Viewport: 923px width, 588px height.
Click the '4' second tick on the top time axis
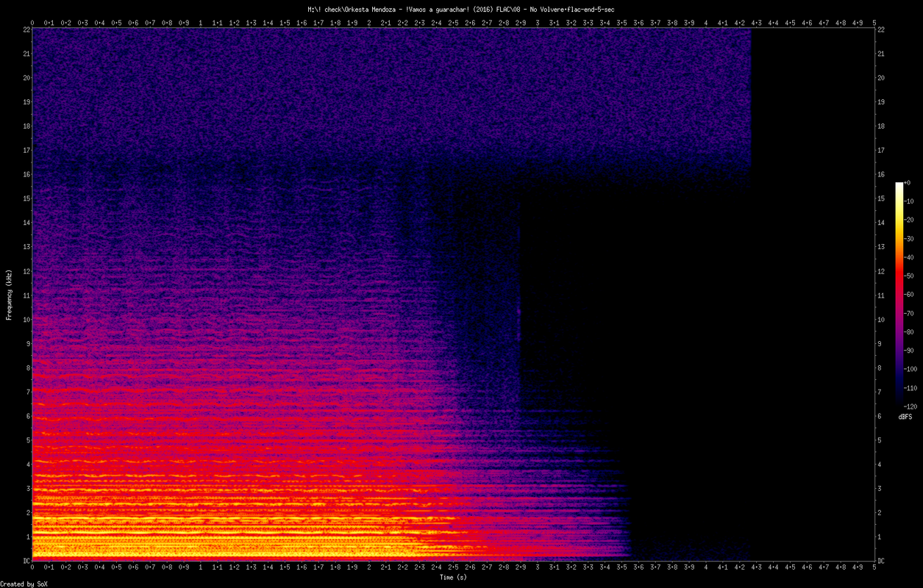pyautogui.click(x=706, y=23)
